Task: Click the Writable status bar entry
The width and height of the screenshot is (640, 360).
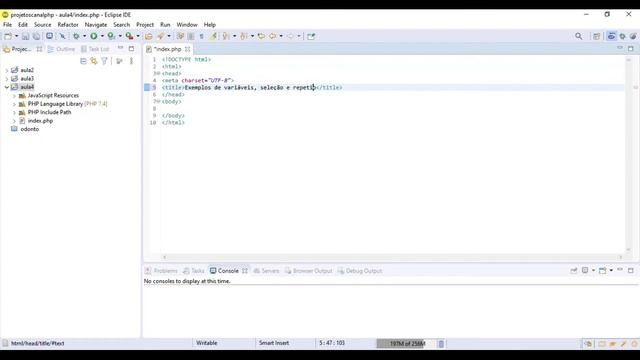Action: [207, 343]
